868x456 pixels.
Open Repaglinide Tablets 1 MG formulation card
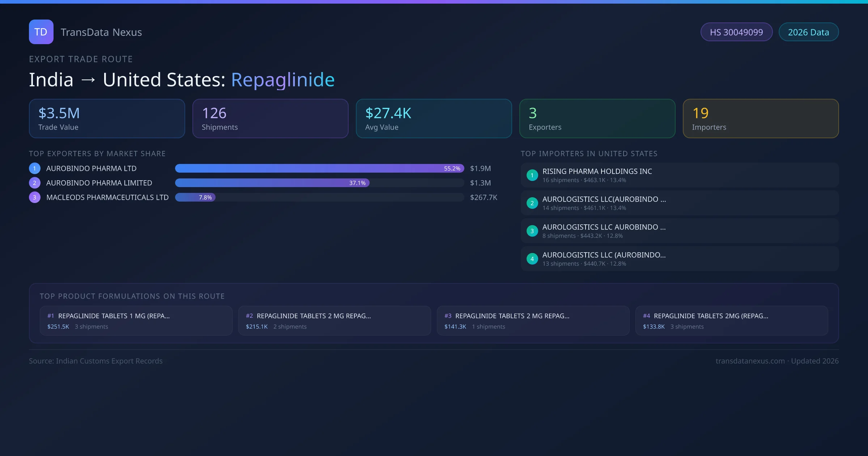click(x=136, y=321)
